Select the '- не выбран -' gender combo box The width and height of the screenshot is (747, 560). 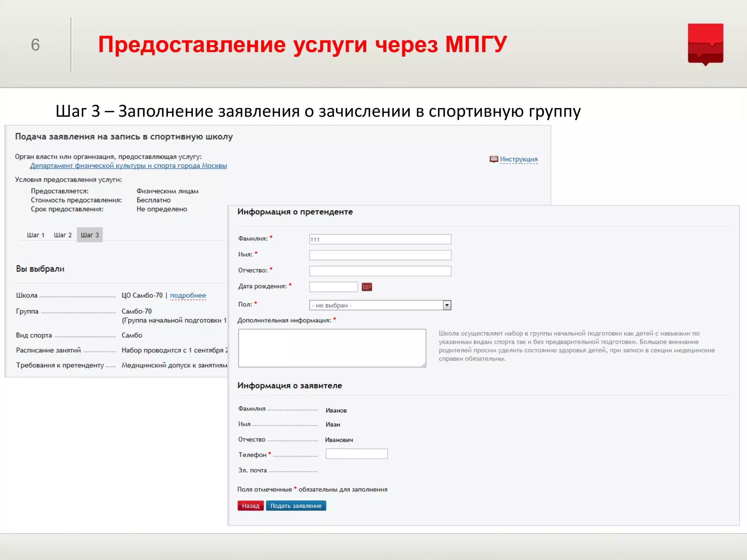point(380,305)
